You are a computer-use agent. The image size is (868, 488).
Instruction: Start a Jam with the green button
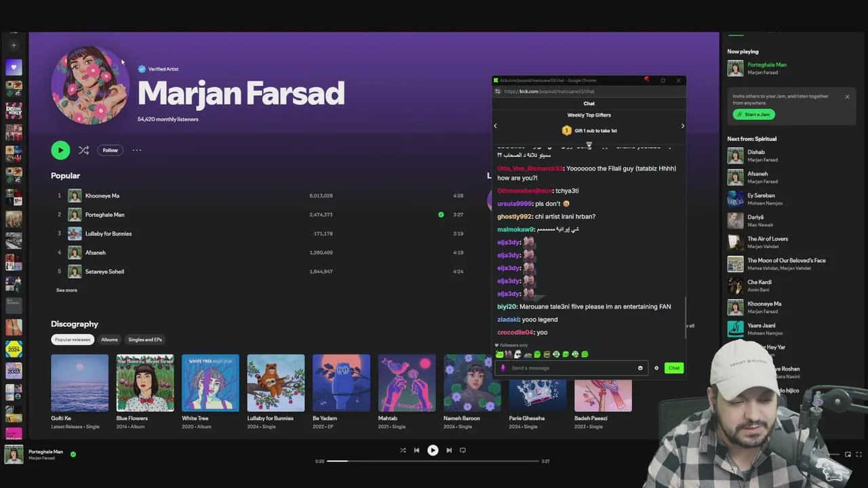pyautogui.click(x=753, y=115)
